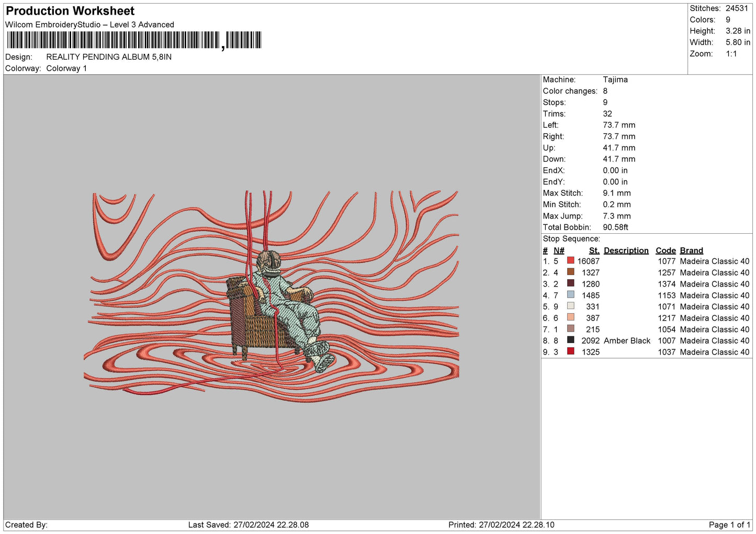Screen dimensions: 756x534
Task: Click the red swatch for code 1077
Action: 570,260
